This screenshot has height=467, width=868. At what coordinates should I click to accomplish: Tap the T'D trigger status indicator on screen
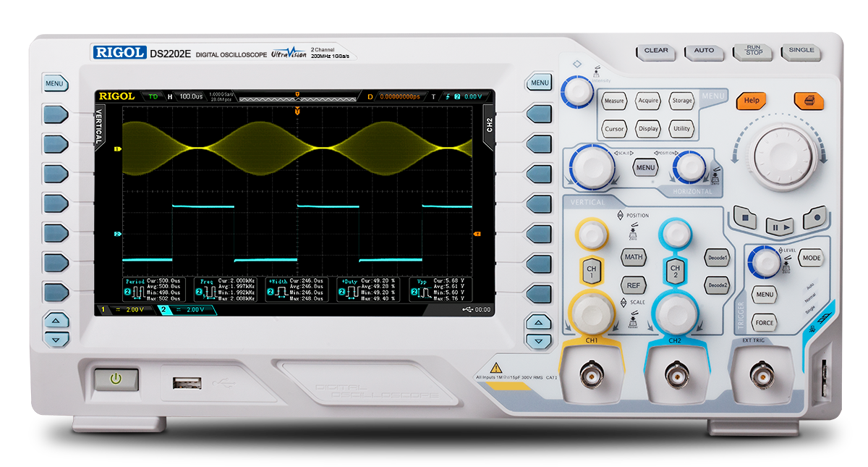coord(153,96)
